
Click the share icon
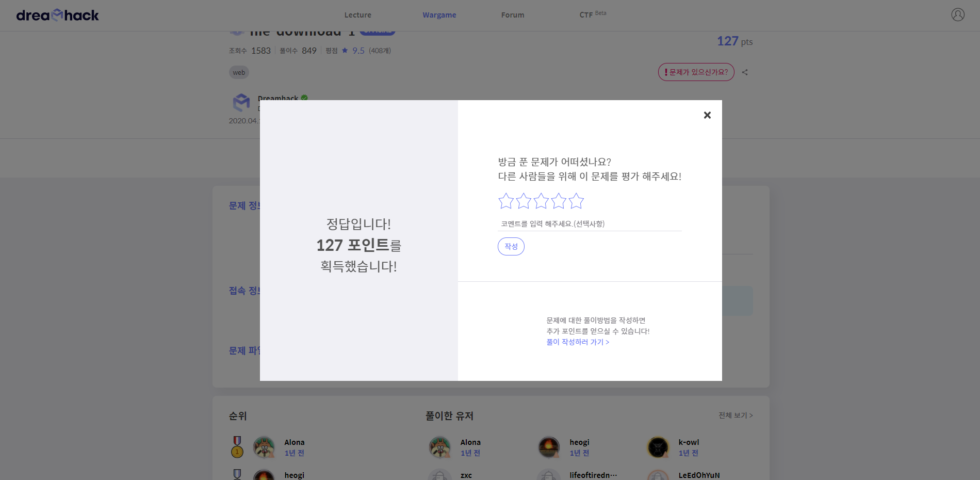coord(745,72)
